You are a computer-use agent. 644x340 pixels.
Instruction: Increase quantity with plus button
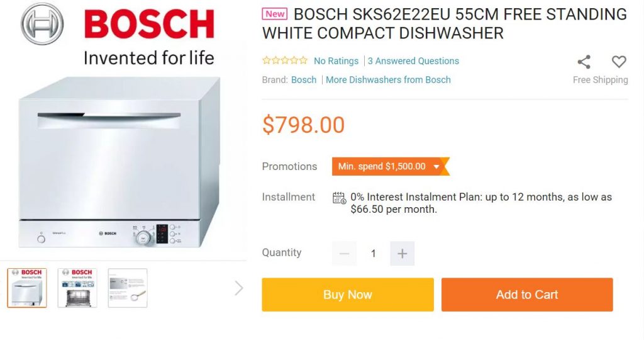(x=402, y=254)
